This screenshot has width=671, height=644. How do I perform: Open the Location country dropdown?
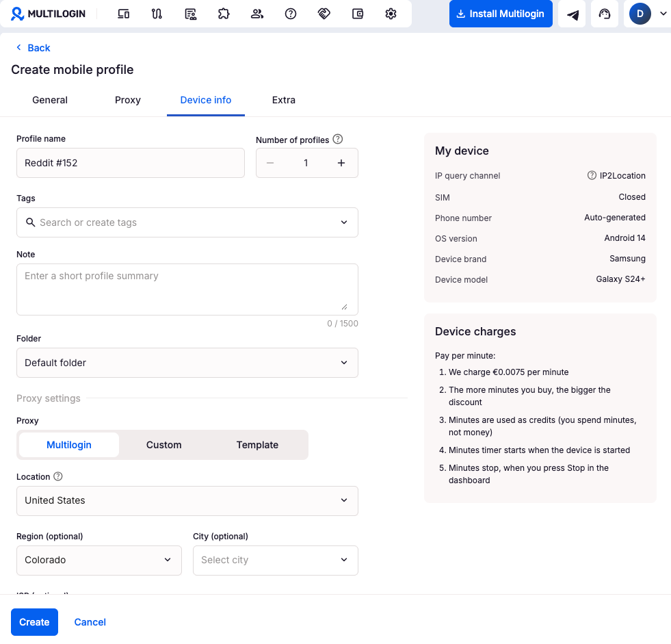click(187, 501)
